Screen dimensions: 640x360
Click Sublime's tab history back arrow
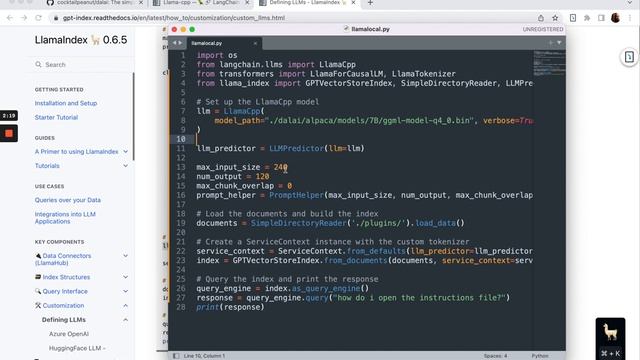174,43
